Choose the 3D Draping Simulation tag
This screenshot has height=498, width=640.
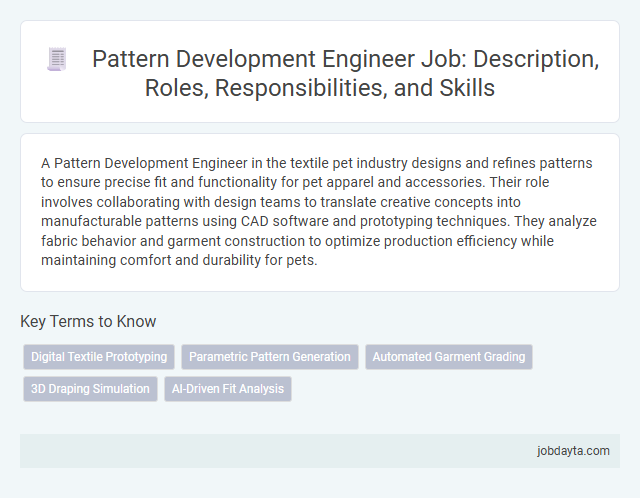click(90, 389)
